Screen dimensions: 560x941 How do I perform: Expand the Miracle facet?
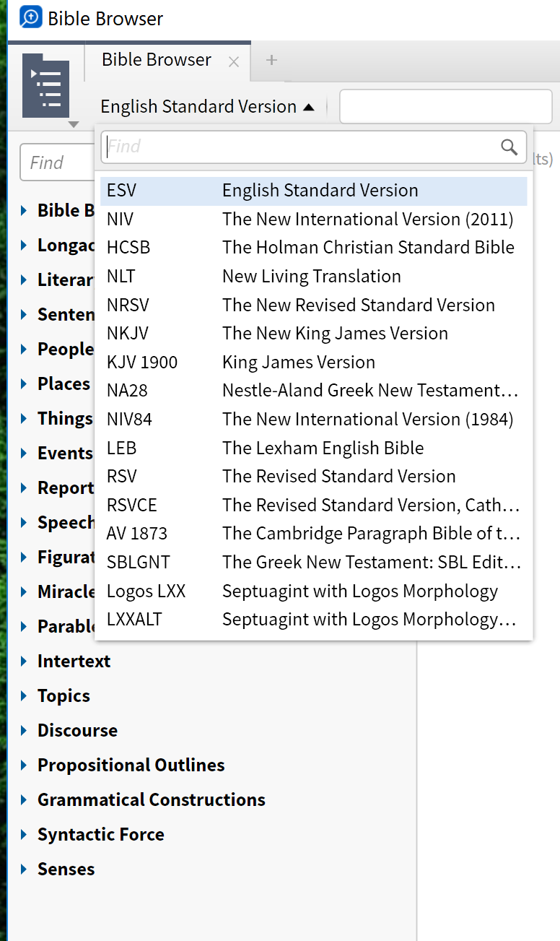coord(24,591)
